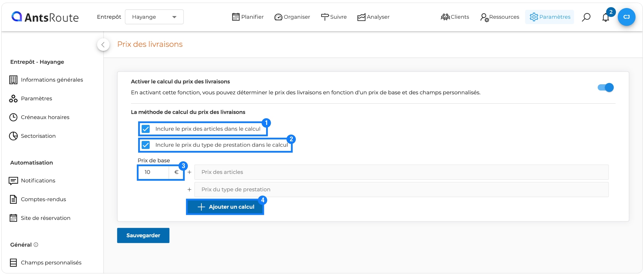Screen dimensions: 644x278
Task: Uncheck Inclure le prix des articles checkbox
Action: coord(146,129)
